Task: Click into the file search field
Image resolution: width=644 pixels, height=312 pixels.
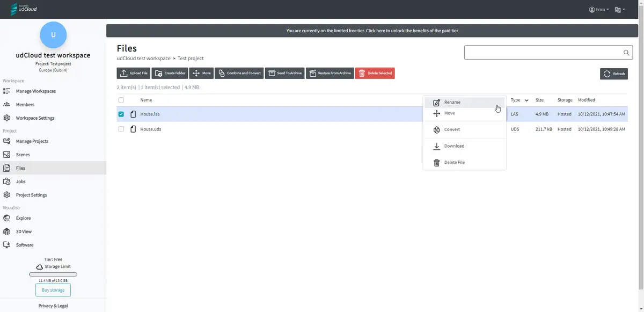Action: point(542,53)
